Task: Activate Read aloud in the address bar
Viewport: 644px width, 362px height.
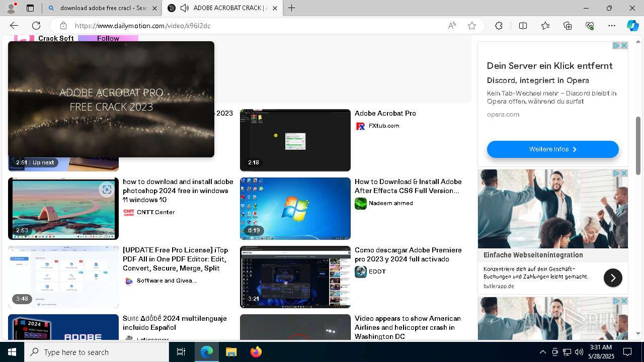Action: [x=452, y=26]
